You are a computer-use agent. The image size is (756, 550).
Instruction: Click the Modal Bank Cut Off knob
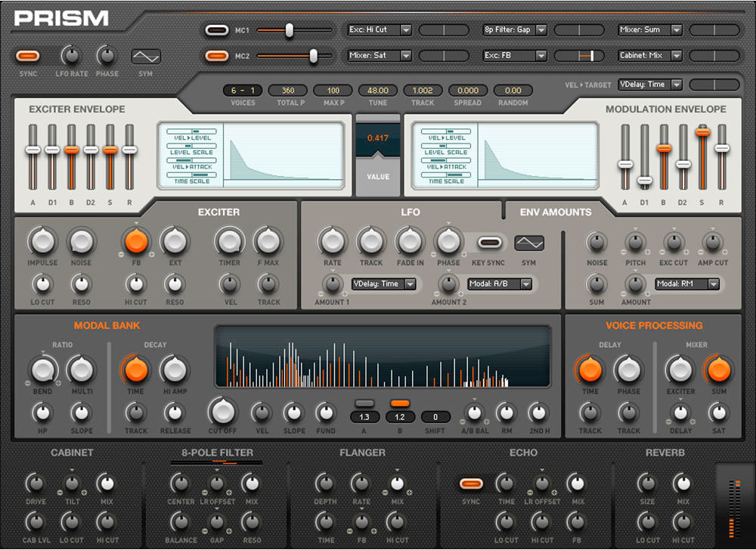tap(222, 411)
